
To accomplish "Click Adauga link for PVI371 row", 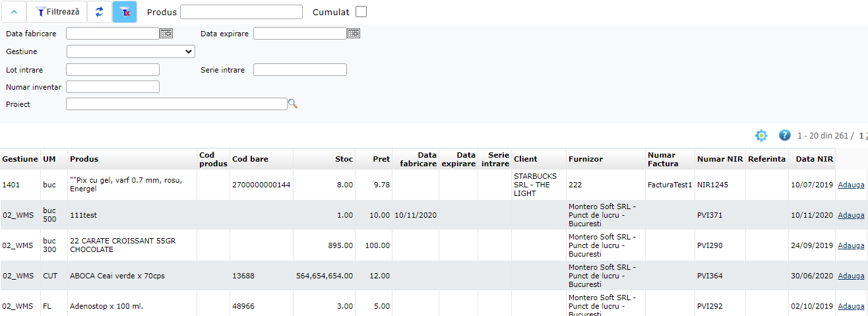I will (850, 215).
